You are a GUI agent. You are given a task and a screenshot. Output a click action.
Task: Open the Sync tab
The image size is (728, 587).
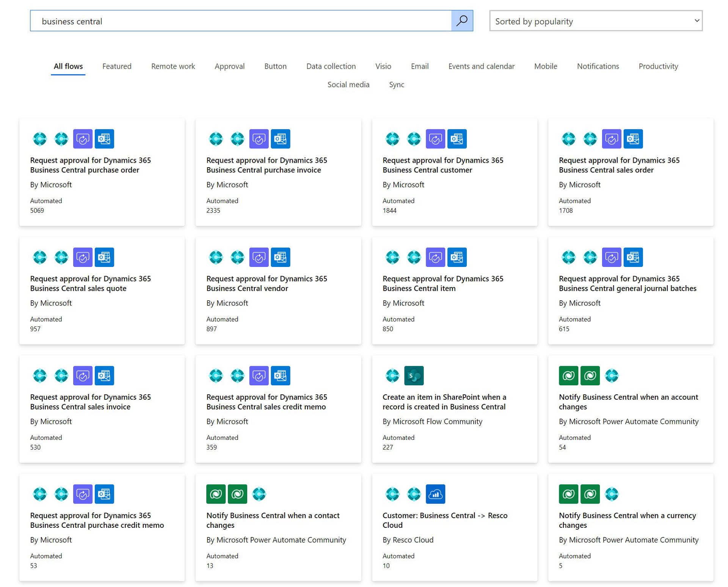click(x=396, y=85)
